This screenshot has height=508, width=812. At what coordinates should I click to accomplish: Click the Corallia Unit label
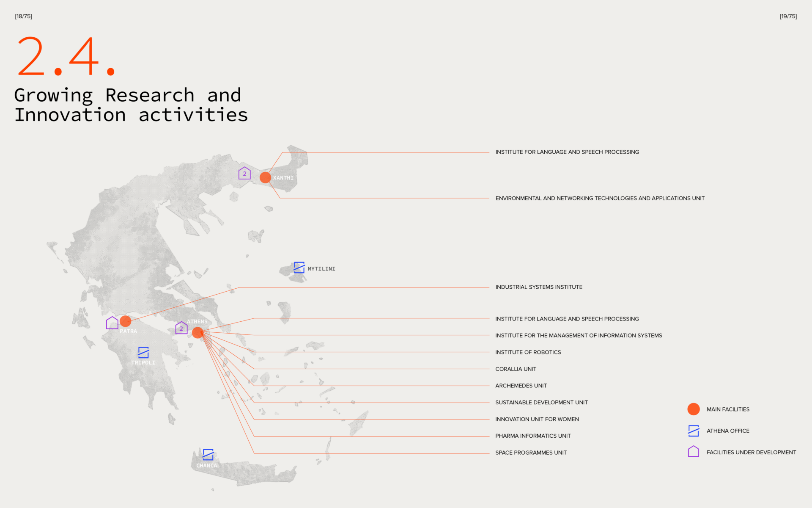click(x=516, y=369)
